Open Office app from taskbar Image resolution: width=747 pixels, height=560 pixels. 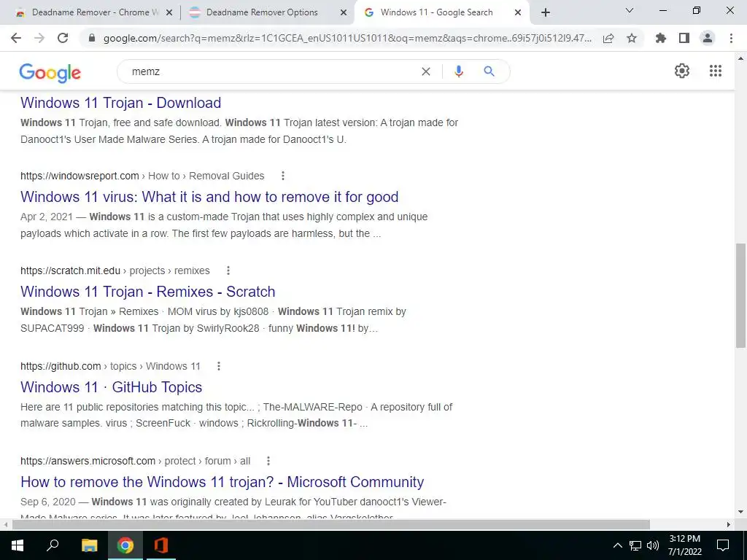coord(161,545)
